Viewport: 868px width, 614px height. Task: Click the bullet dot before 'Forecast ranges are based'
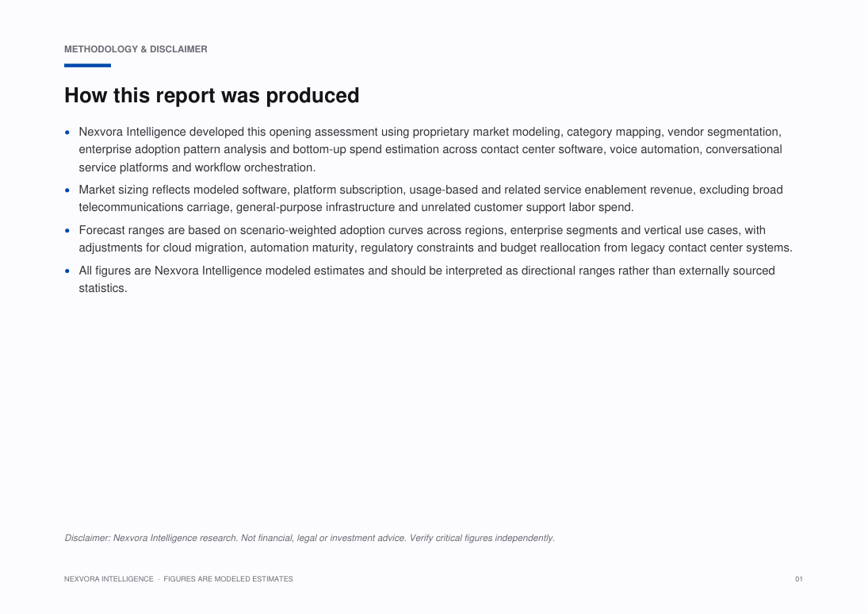tap(67, 231)
